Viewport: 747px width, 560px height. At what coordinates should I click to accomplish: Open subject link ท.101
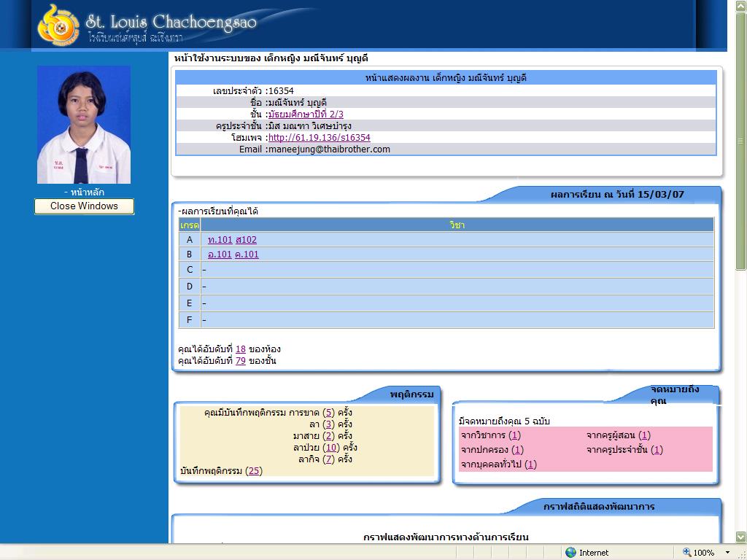click(220, 240)
